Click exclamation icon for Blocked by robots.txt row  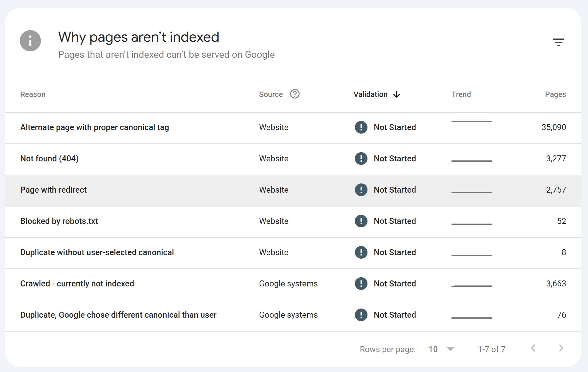tap(361, 221)
